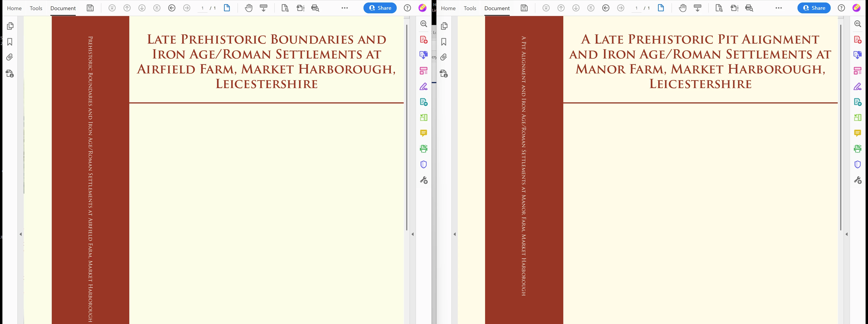Screen dimensions: 868x324
Task: Collapse left navigation pane arrow in left window
Action: [x=21, y=234]
